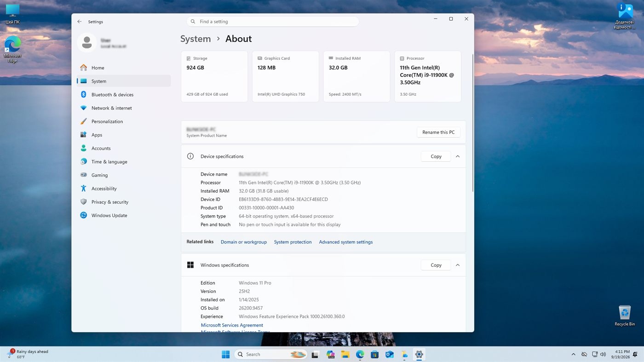
Task: Open Outlook from taskbar
Action: coord(389,354)
